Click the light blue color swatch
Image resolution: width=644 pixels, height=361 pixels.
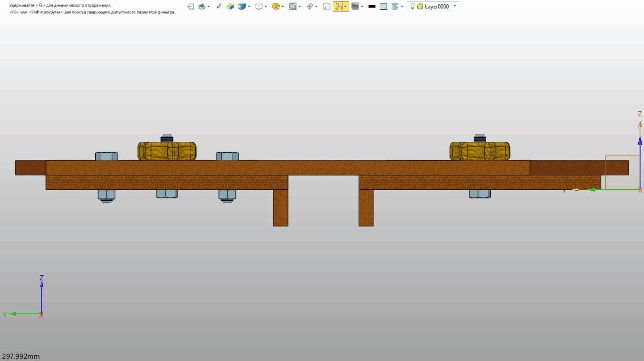383,7
